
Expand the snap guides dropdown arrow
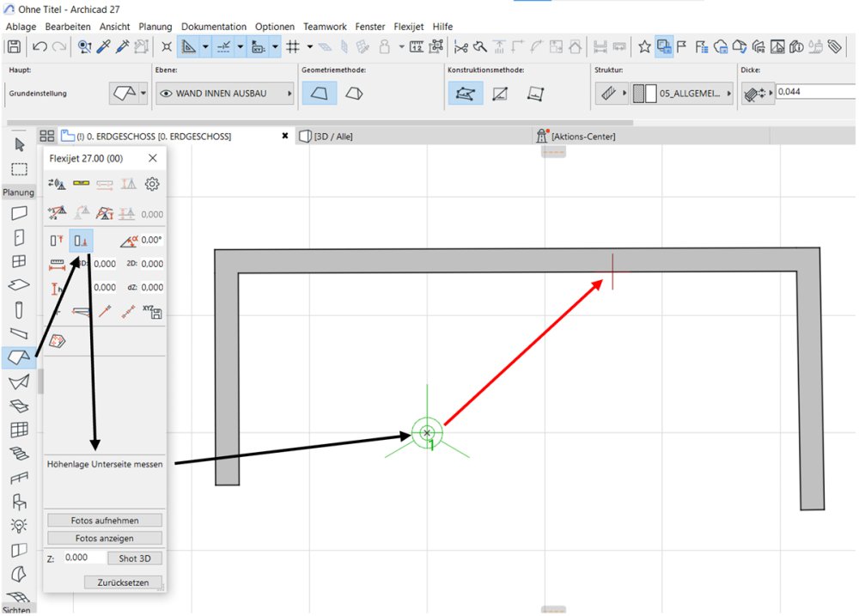[x=240, y=47]
